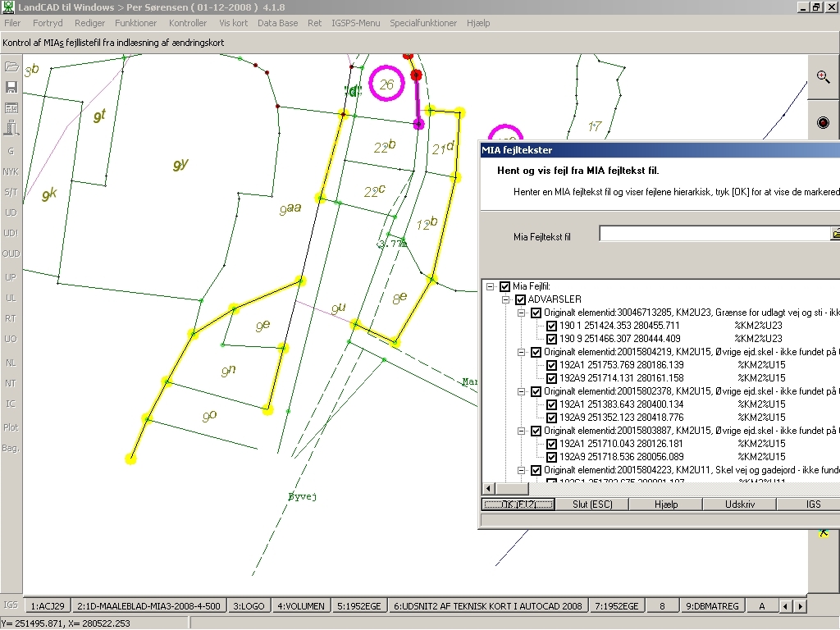Viewport: 840px width, 630px height.
Task: Click the floppy disk save icon
Action: point(11,87)
